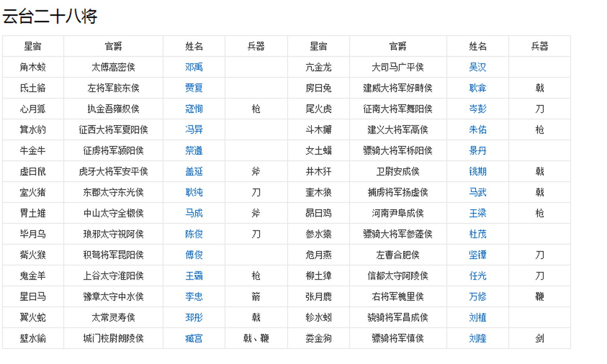Select the 奎木狼 star cell
This screenshot has height=364, width=607.
coord(318,193)
